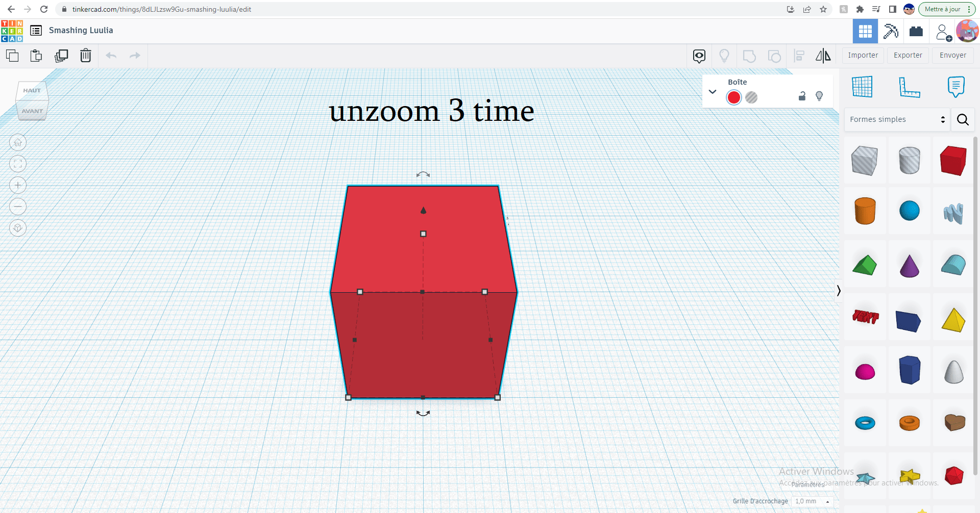Open the Workplane tool
980x513 pixels.
[x=862, y=87]
